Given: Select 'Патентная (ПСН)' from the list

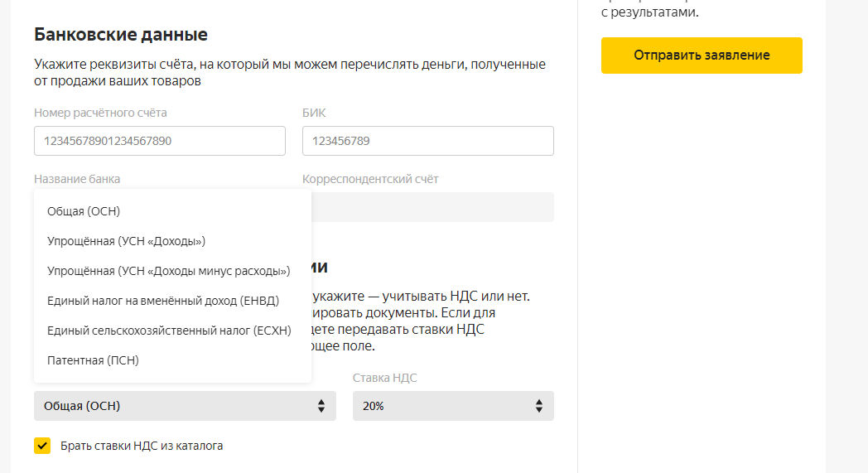Looking at the screenshot, I should pyautogui.click(x=93, y=360).
